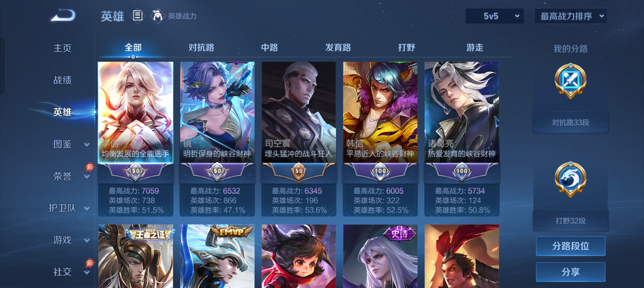
Task: Switch to the 对抗路 tab
Action: (x=201, y=48)
